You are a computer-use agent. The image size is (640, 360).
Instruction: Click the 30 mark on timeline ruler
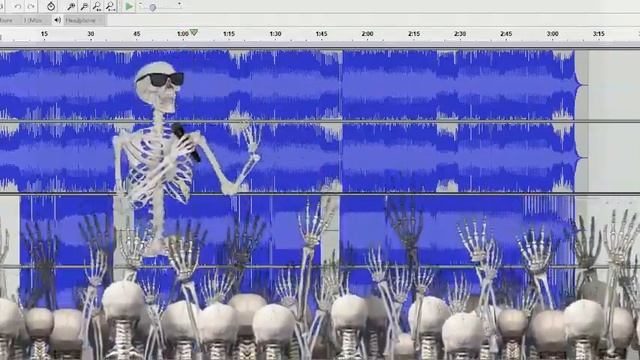(91, 34)
